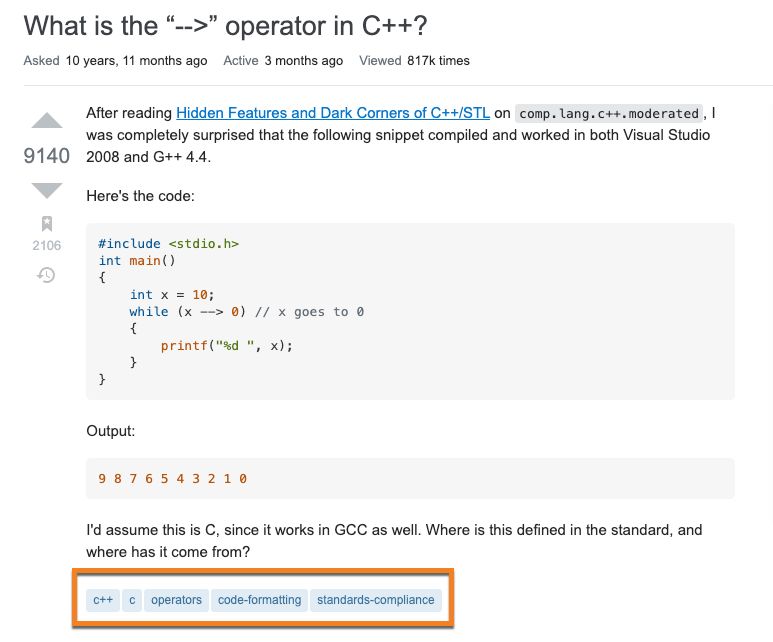Click the 9140 vote count
This screenshot has height=642, width=773.
pyautogui.click(x=47, y=156)
